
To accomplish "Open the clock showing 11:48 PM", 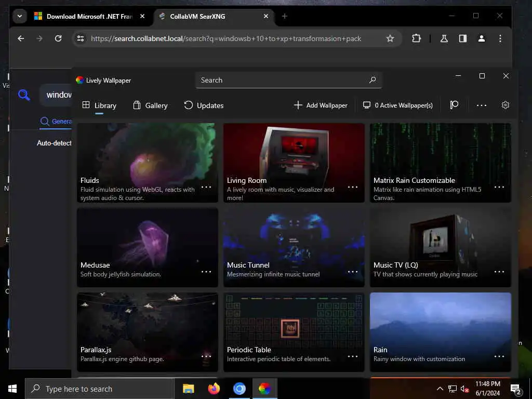I will click(487, 389).
